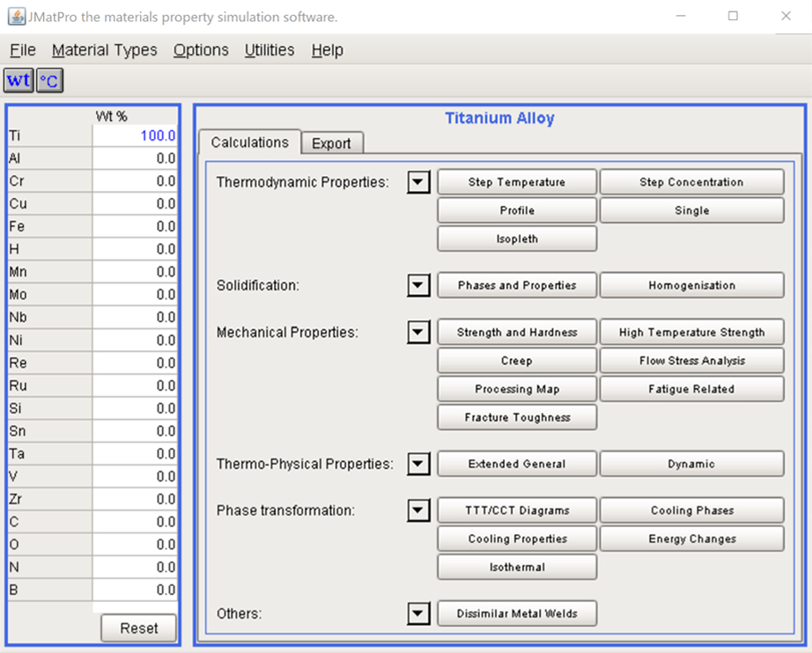Click the Step Temperature button
Viewport: 812px width, 653px height.
[x=517, y=182]
